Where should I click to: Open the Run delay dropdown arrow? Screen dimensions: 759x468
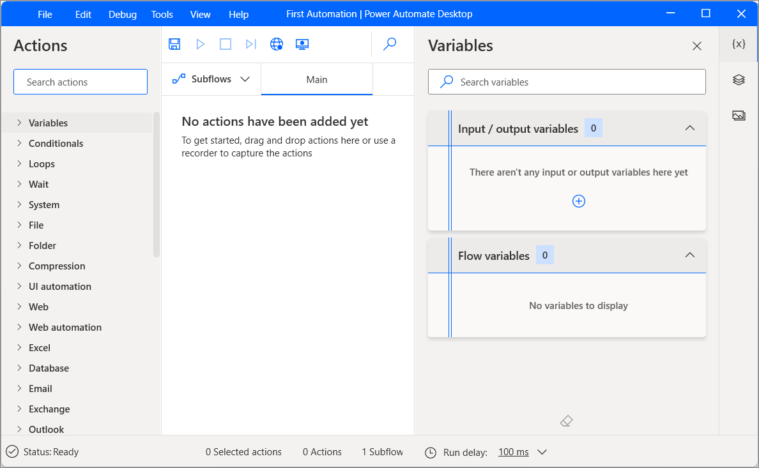click(x=542, y=452)
